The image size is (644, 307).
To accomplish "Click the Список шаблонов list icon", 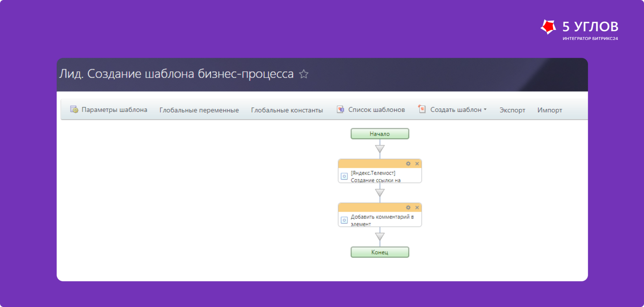I will pyautogui.click(x=340, y=110).
